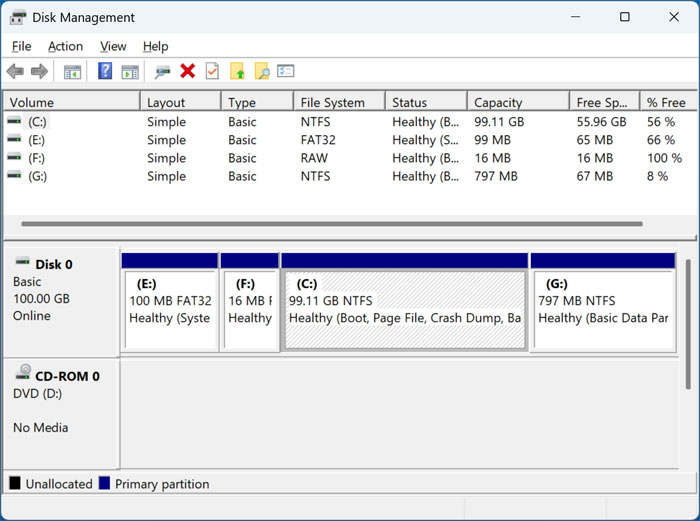This screenshot has width=700, height=521.
Task: Click the Properties checkmark page icon
Action: point(212,71)
